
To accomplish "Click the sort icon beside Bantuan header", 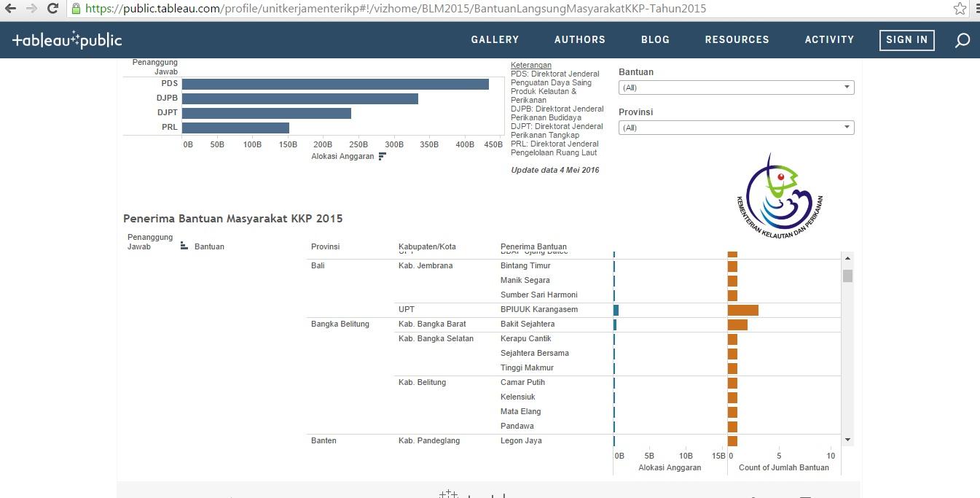I will [184, 246].
